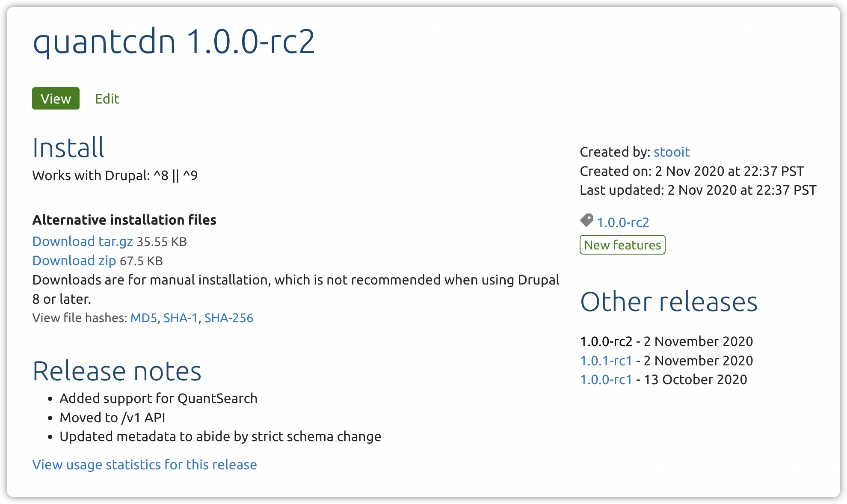Open release 1.0.1-rc1
This screenshot has width=847, height=504.
(x=605, y=361)
